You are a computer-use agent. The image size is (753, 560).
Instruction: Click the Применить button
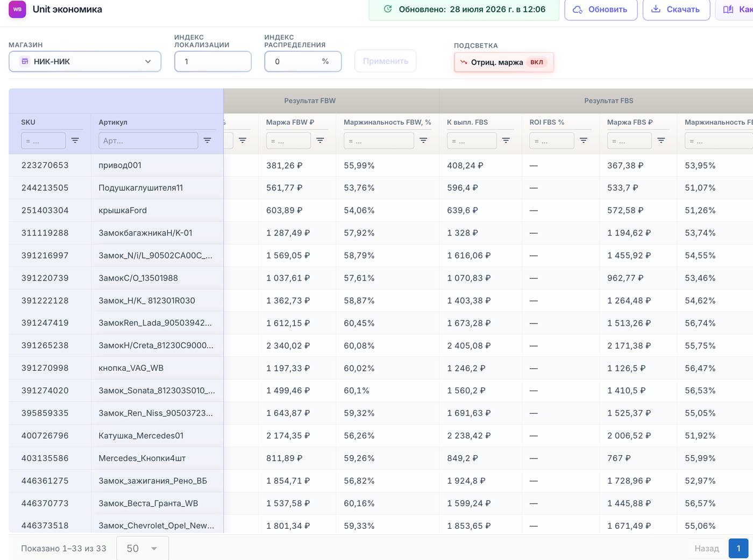(385, 61)
